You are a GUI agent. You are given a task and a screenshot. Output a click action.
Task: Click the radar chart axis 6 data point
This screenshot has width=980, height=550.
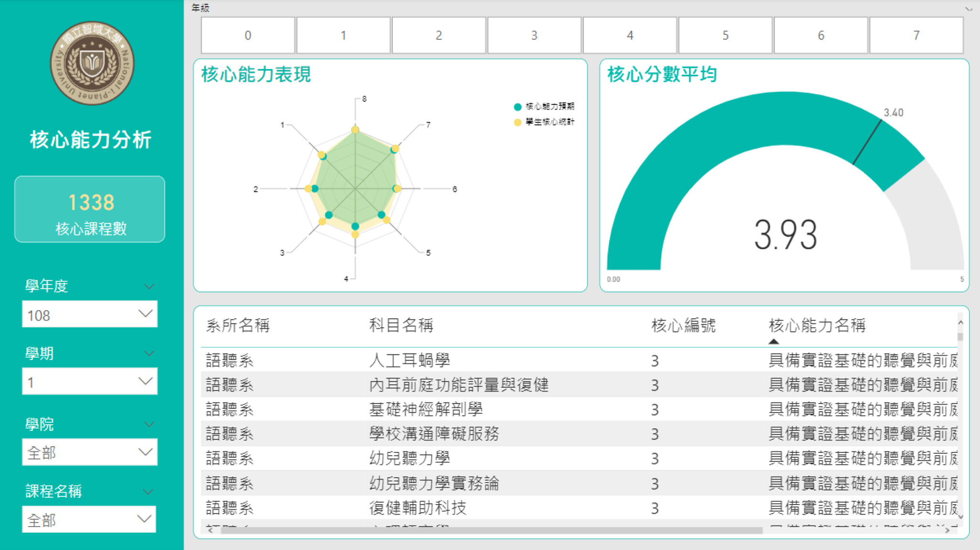click(397, 189)
